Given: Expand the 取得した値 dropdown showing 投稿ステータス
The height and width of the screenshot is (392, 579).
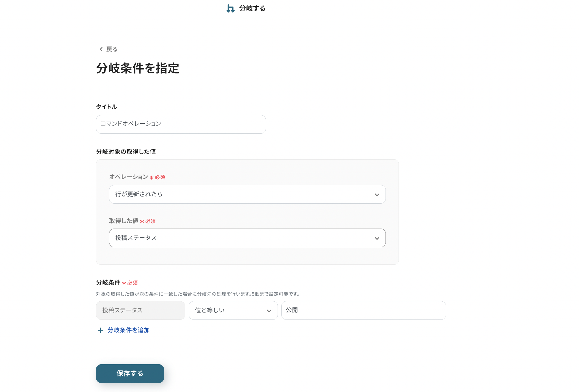Looking at the screenshot, I should tap(247, 238).
